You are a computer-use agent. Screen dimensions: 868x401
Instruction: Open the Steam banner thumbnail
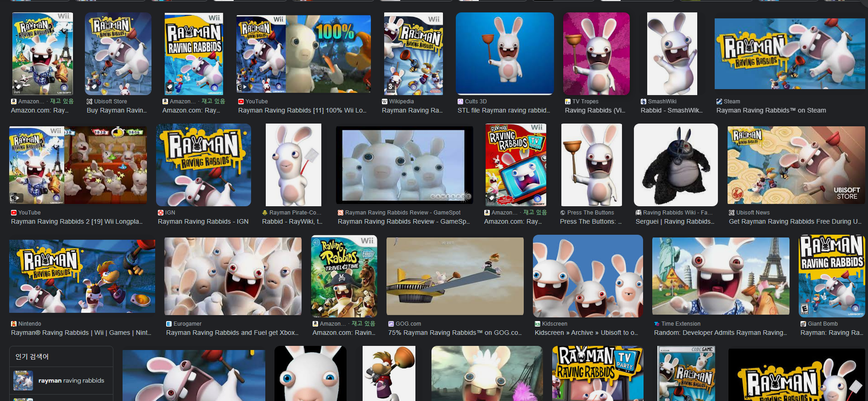pos(790,54)
